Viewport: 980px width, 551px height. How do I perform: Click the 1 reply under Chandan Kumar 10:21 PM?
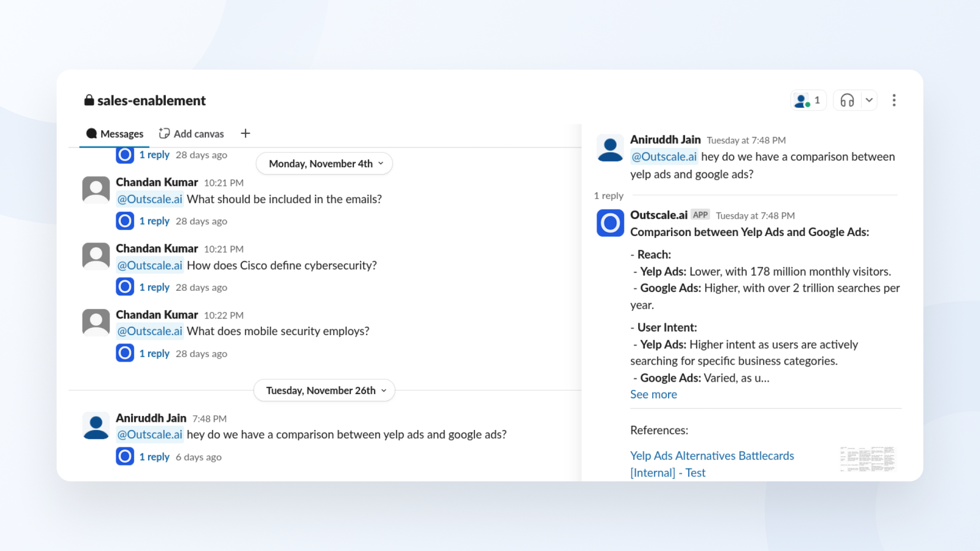pyautogui.click(x=154, y=220)
